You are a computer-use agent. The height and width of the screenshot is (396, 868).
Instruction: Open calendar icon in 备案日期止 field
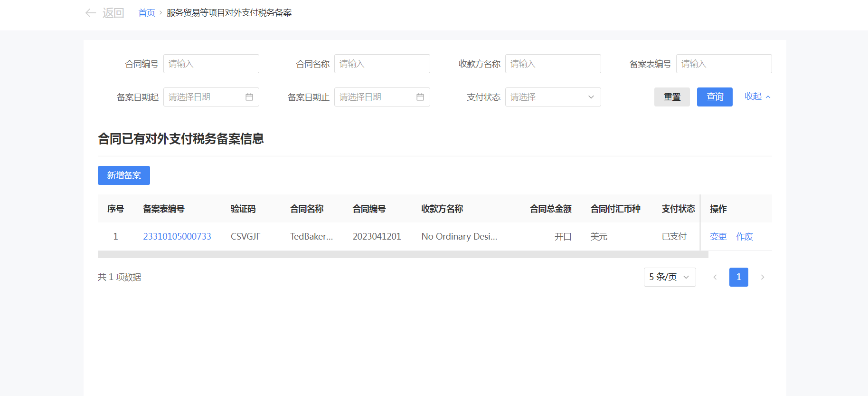(x=420, y=97)
